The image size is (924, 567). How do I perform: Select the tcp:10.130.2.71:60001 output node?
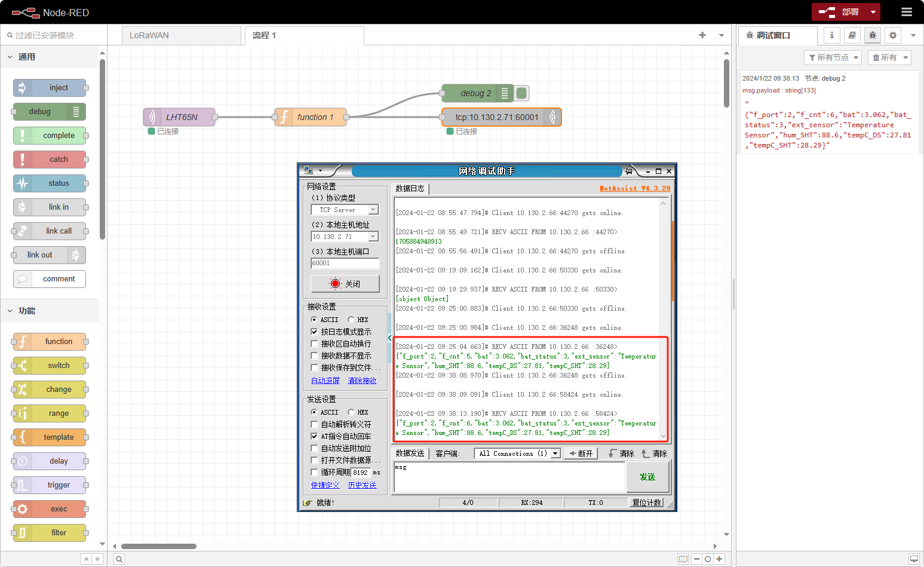coord(502,117)
